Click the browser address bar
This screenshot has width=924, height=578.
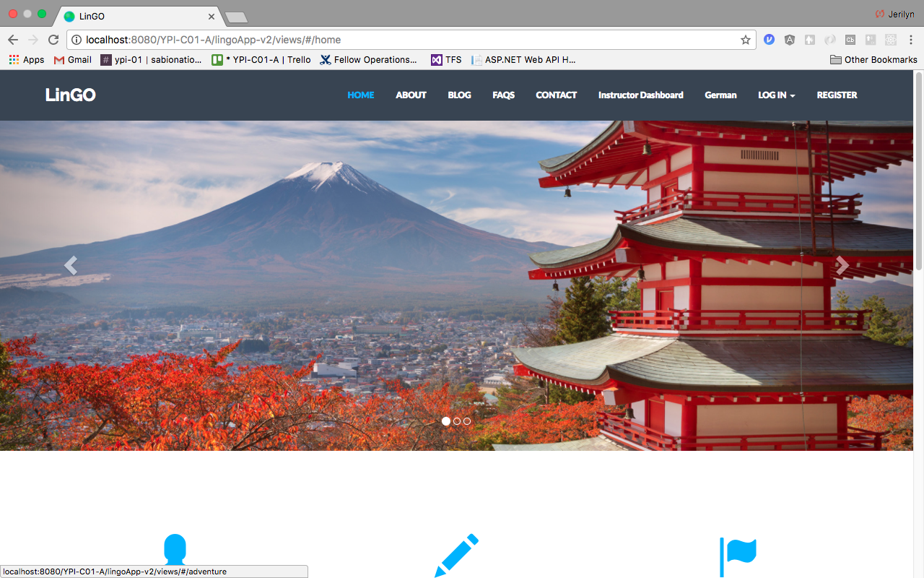(404, 40)
